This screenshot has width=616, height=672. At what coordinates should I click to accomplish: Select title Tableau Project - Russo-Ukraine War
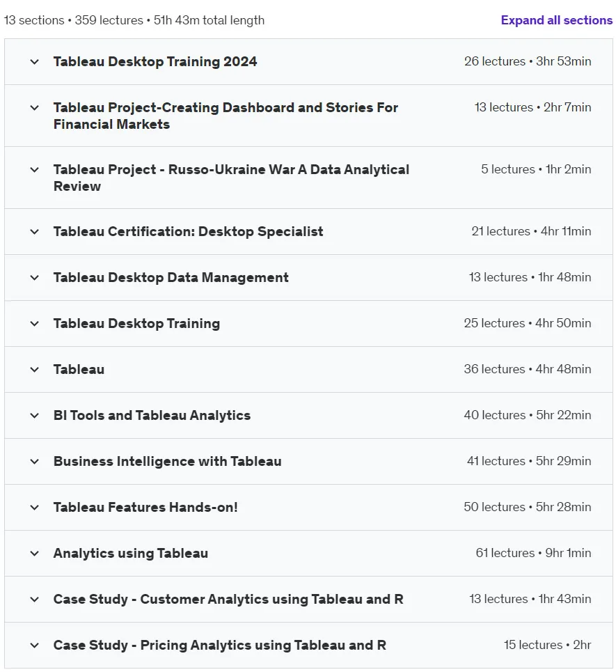pos(231,178)
